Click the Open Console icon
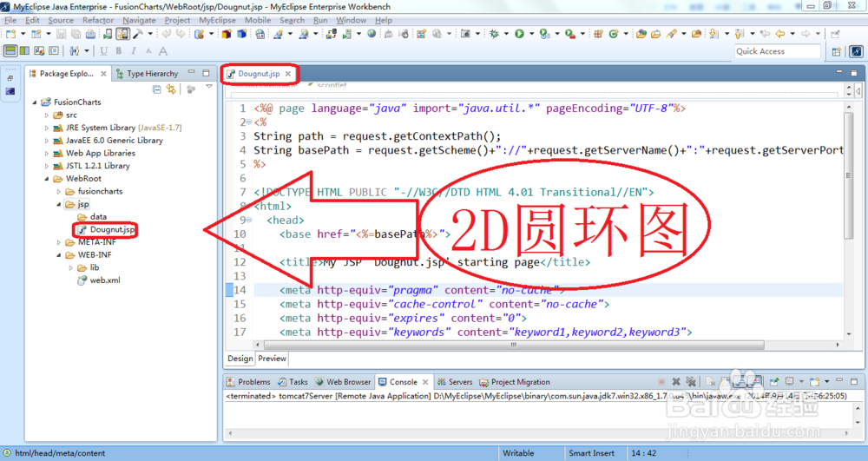This screenshot has width=868, height=461. 814,382
